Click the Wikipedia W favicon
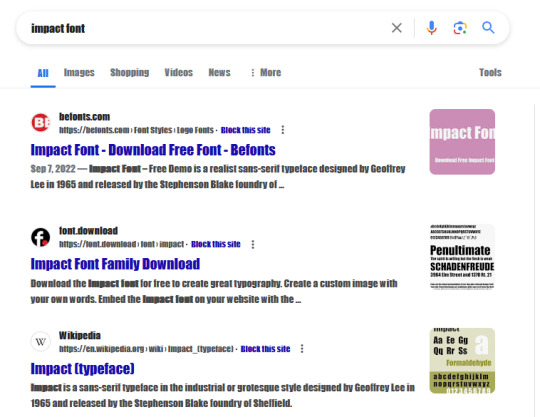The height and width of the screenshot is (417, 540). point(41,342)
